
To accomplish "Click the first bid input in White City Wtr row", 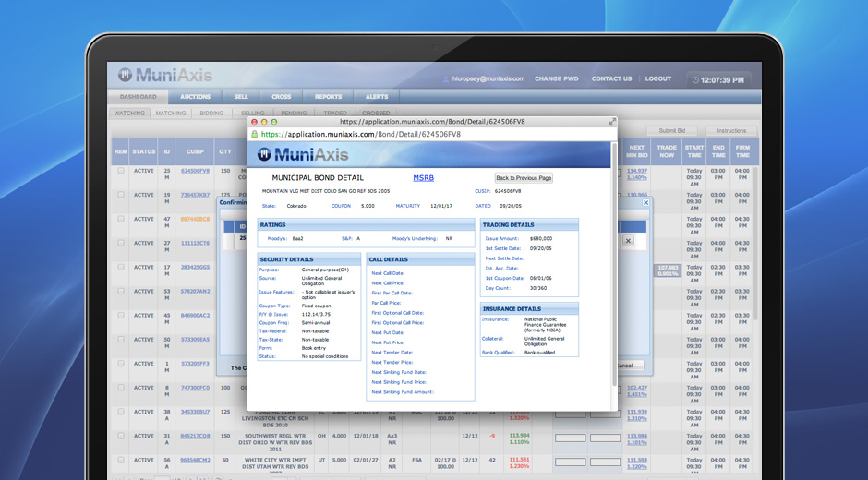I will pos(570,462).
